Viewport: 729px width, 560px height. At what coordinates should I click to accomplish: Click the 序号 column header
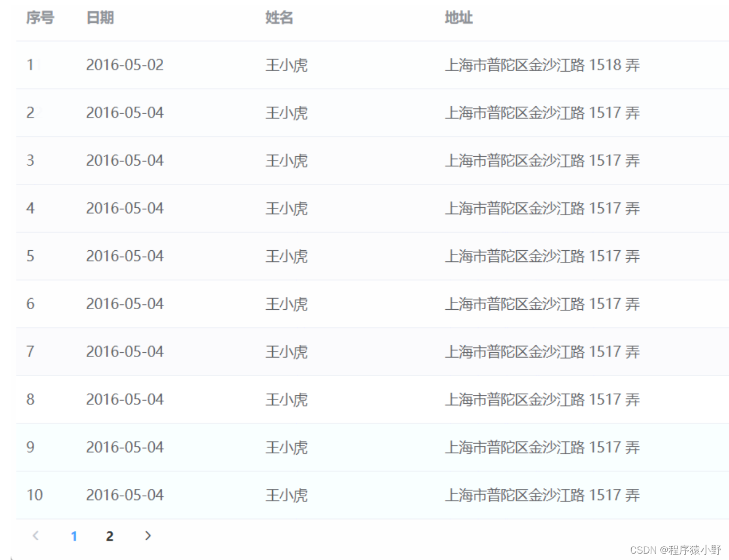40,18
